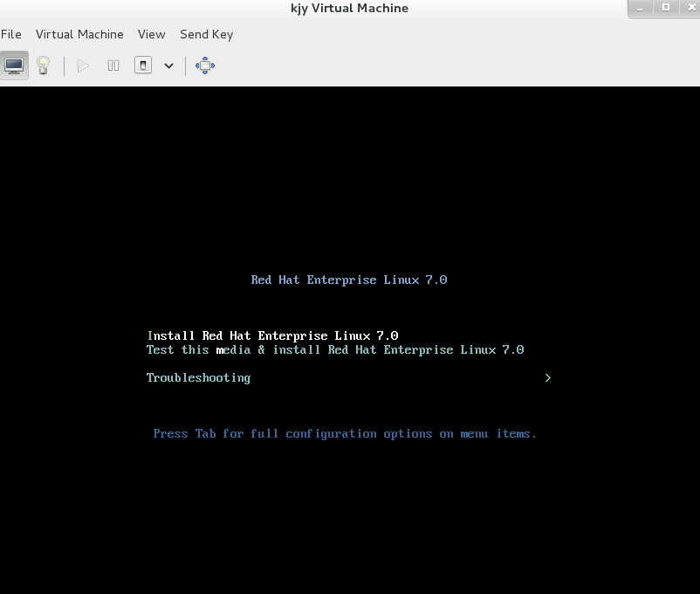Open the Send Key menu
Screen dimensions: 700x594
pyautogui.click(x=206, y=34)
